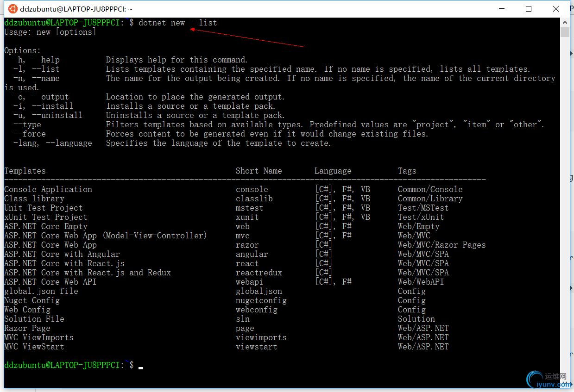
Task: Click the 'Templates' column header
Action: [x=25, y=171]
